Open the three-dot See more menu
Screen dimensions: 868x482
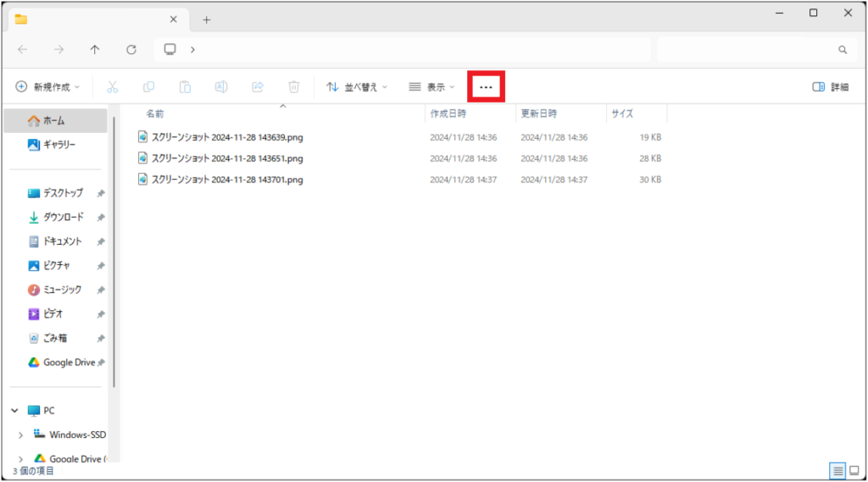click(486, 87)
